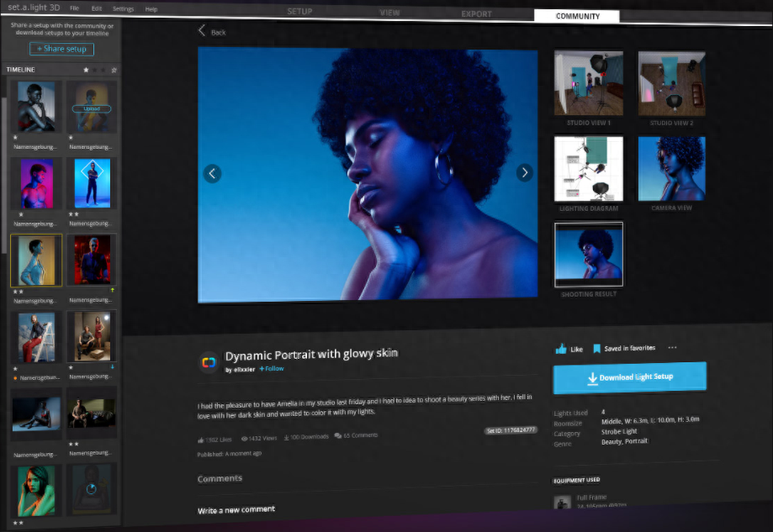Click loading spinner on last timeline thumbnail
This screenshot has width=773, height=532.
91,488
